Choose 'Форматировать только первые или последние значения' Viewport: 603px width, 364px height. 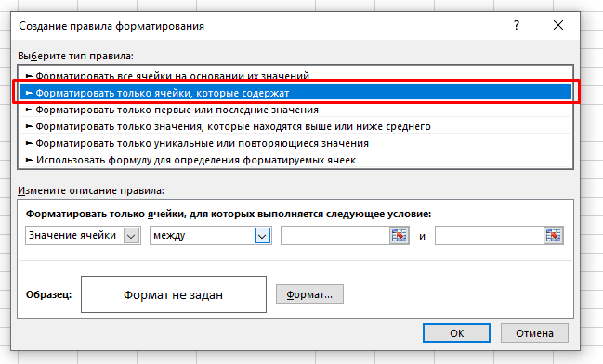(295, 110)
